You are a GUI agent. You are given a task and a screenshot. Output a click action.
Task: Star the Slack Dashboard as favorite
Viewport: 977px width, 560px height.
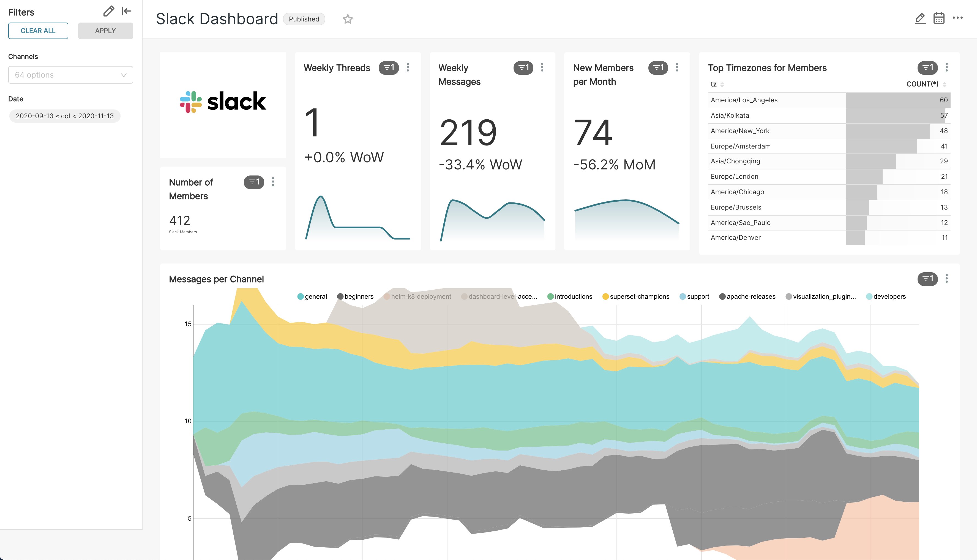(348, 19)
